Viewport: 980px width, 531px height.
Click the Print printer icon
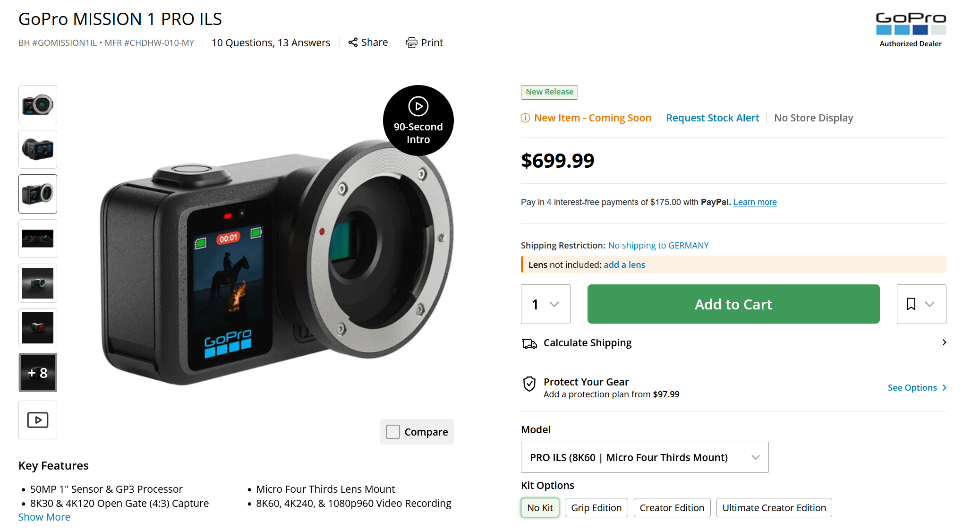tap(411, 43)
